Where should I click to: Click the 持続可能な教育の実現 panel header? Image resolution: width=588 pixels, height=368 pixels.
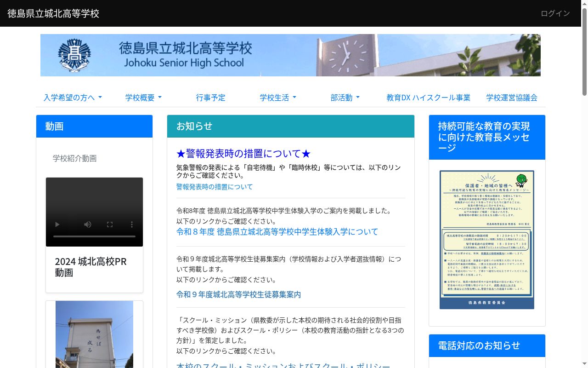(x=487, y=137)
